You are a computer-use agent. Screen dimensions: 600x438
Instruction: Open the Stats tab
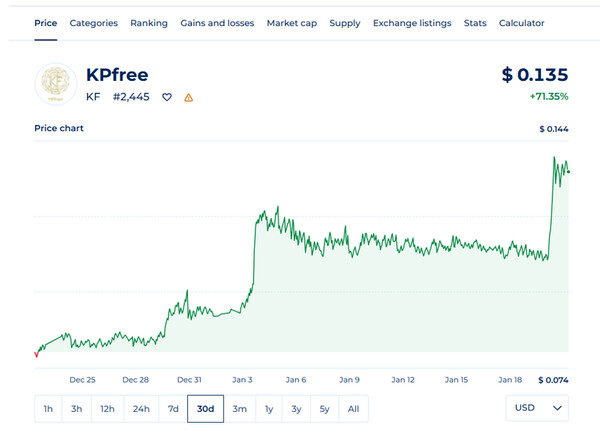point(475,23)
